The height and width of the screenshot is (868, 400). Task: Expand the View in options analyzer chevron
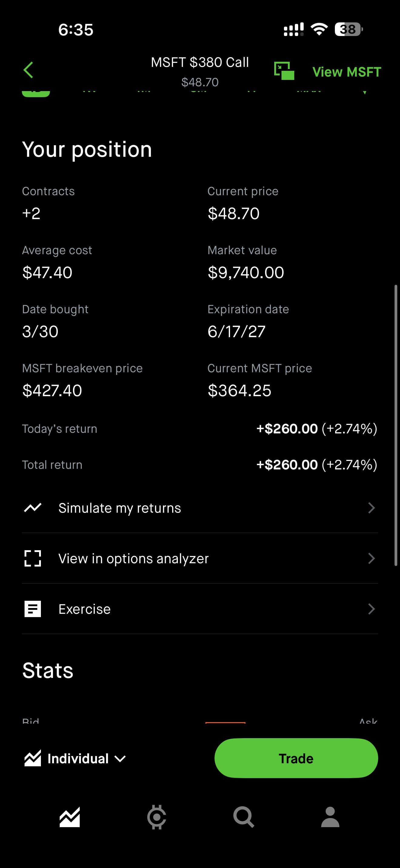pos(371,558)
